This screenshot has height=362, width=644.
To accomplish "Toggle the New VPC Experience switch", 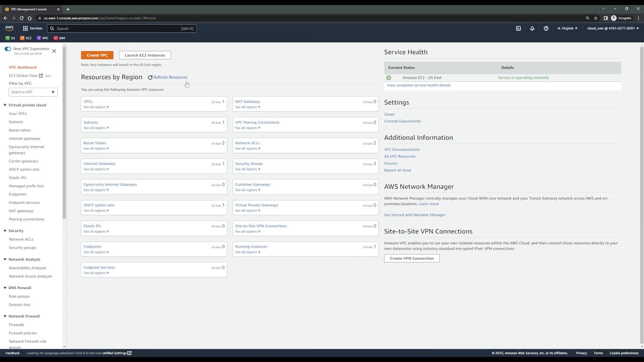I will coord(8,49).
